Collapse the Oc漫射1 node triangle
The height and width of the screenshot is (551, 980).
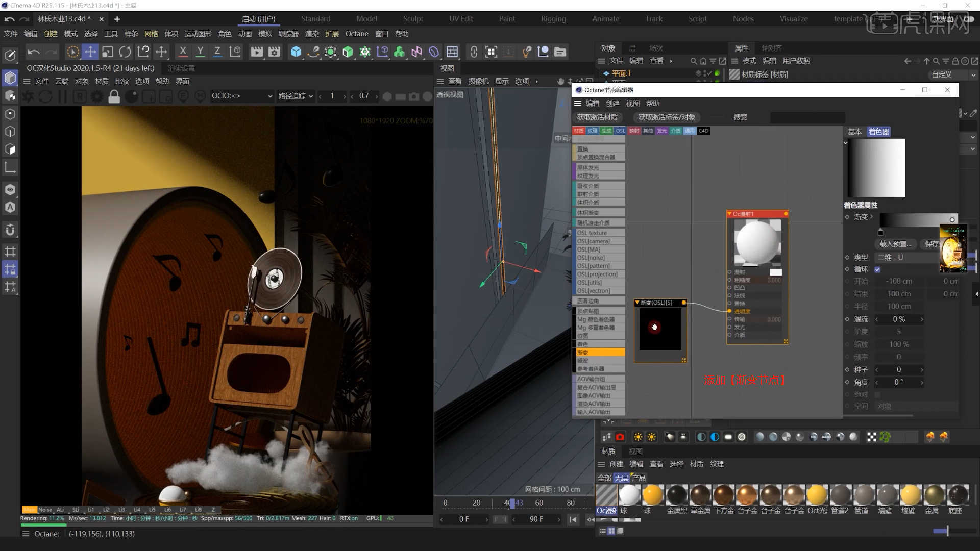[x=730, y=214]
